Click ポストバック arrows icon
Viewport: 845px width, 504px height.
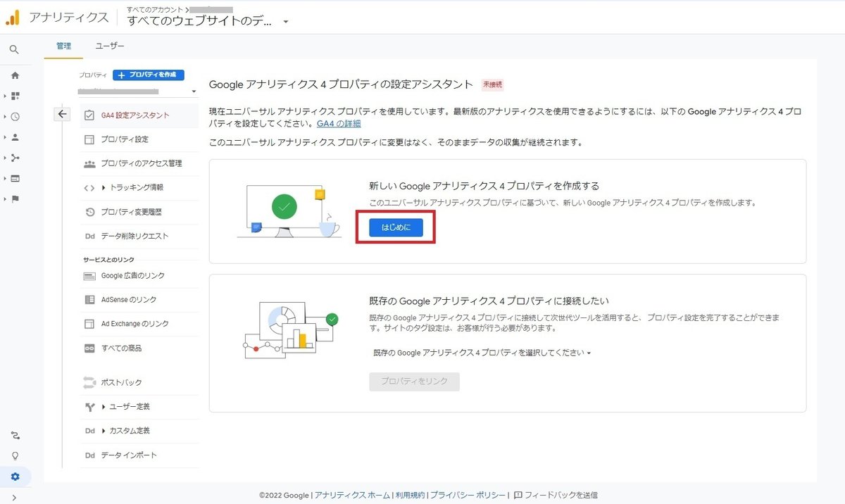[x=89, y=382]
